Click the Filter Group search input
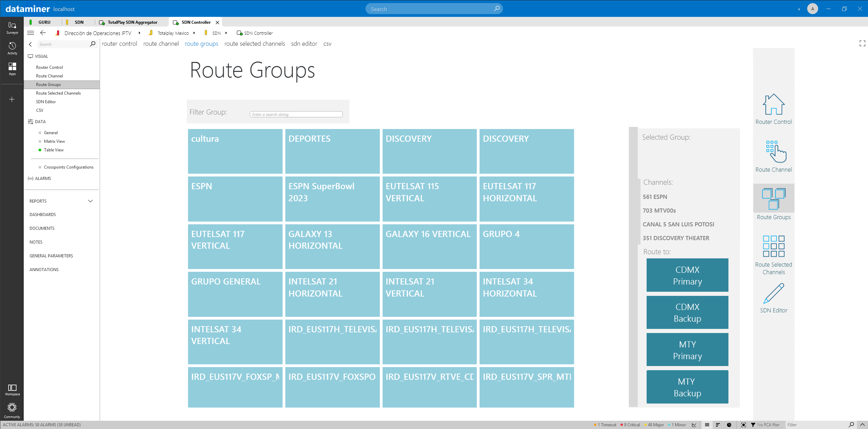Viewport: 868px width, 429px height. (x=296, y=114)
